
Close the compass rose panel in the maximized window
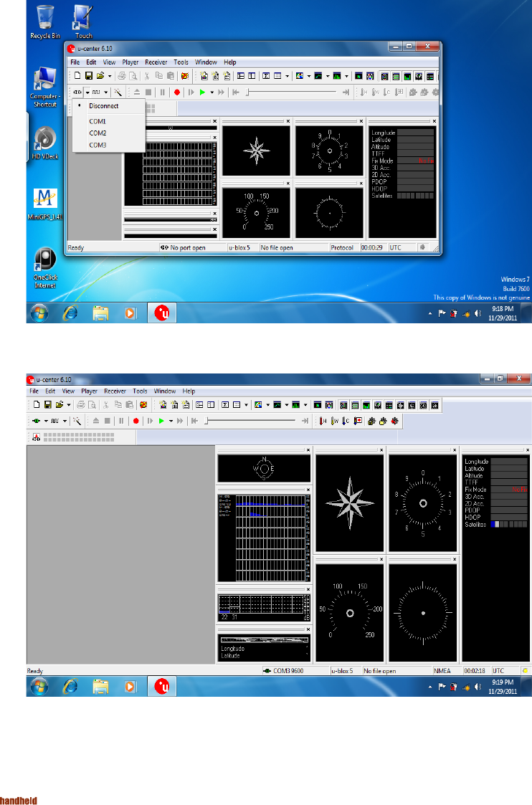point(381,449)
